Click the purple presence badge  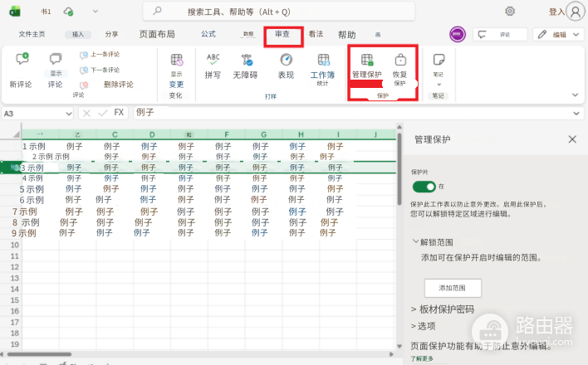458,35
